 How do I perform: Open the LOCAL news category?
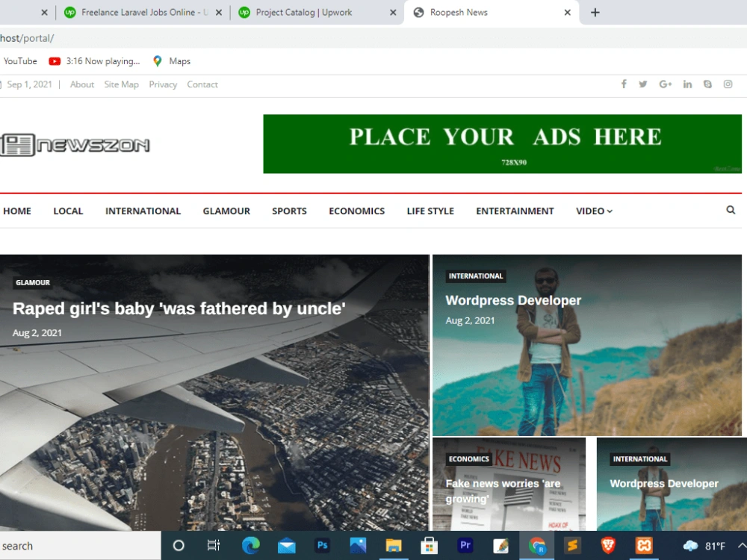point(68,211)
